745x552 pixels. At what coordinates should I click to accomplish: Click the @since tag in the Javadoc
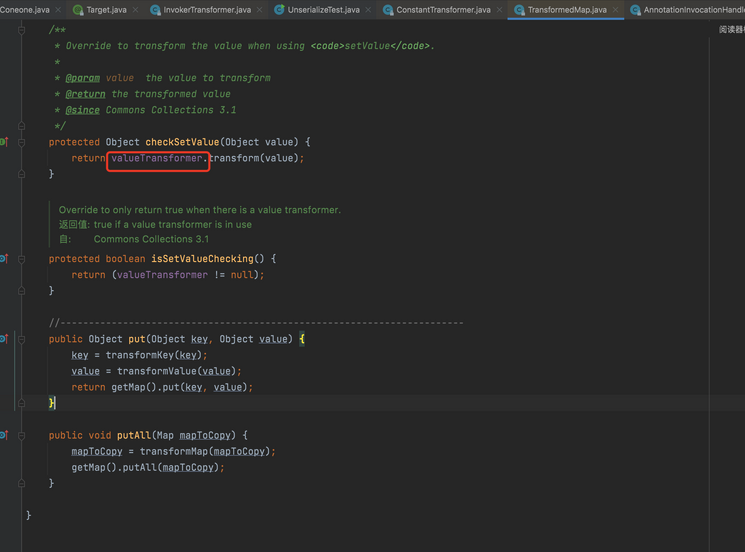(83, 110)
